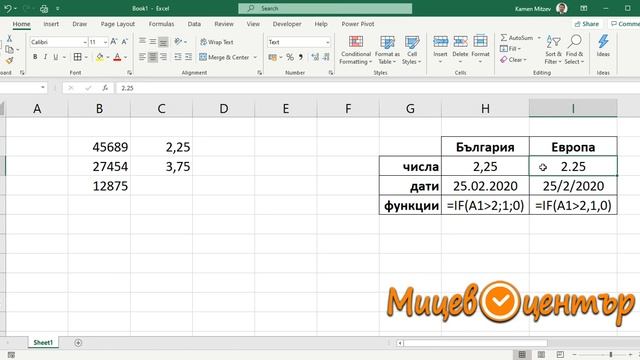Open the Calibri font name dropdown
Image resolution: width=640 pixels, height=360 pixels.
[84, 42]
